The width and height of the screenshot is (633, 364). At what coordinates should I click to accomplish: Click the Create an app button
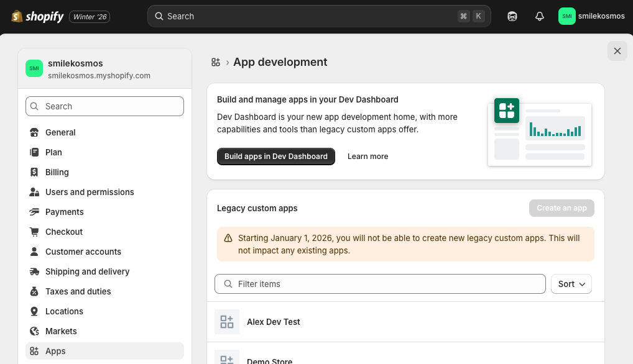coord(561,208)
